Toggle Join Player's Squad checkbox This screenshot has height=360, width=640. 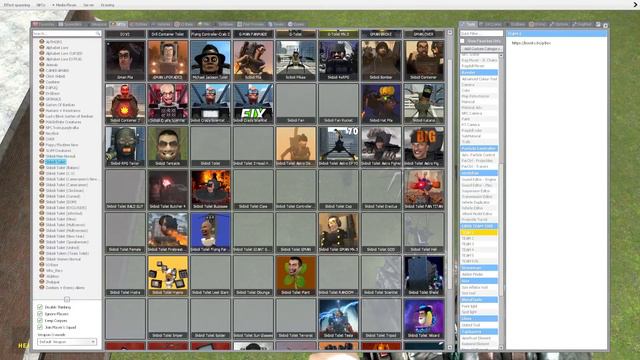[x=40, y=327]
